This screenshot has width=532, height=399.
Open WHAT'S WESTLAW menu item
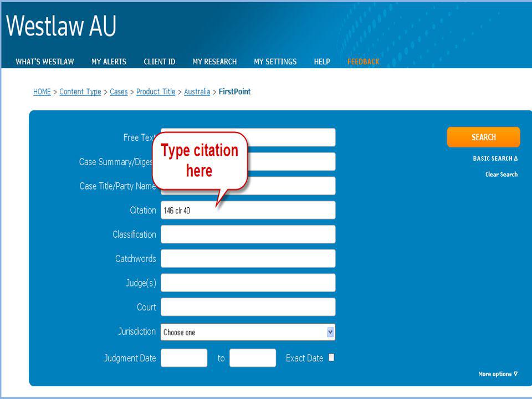(45, 62)
